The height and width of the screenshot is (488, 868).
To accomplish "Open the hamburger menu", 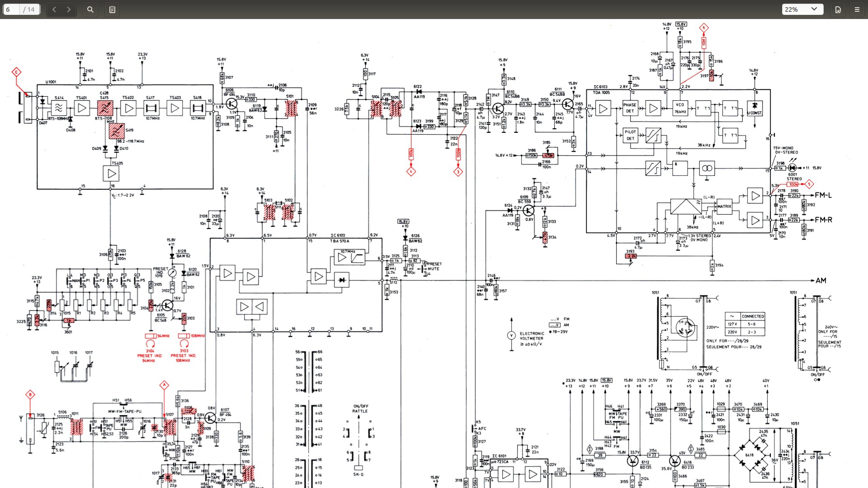I will coord(857,9).
